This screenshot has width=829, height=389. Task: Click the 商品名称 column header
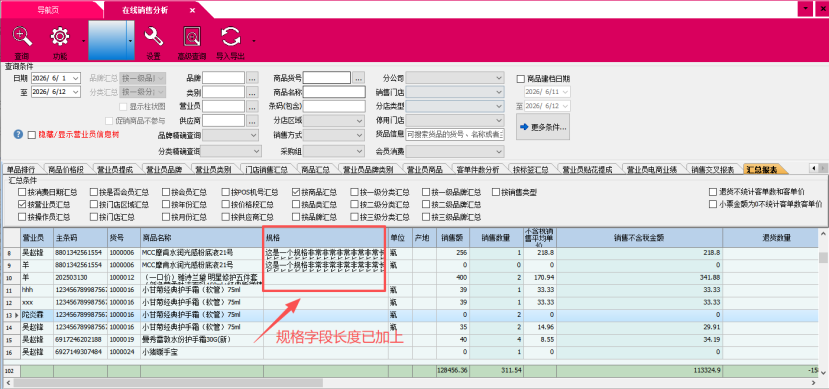(x=202, y=237)
